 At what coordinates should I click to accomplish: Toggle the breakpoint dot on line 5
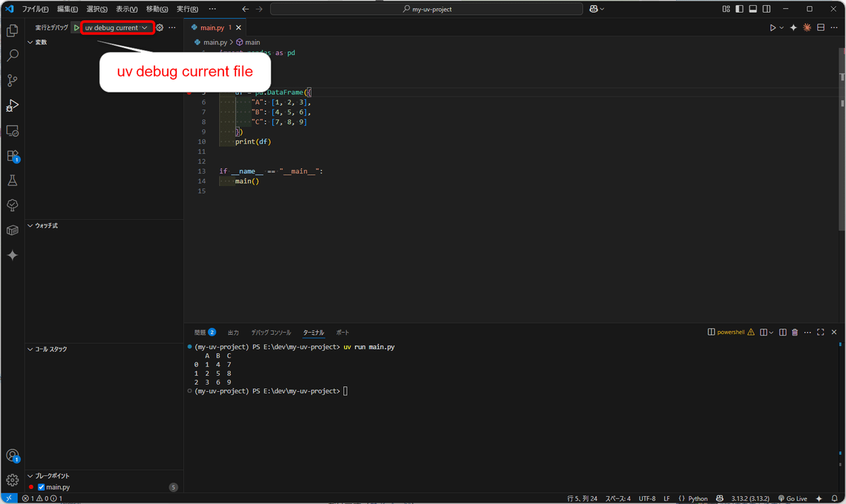pos(188,92)
